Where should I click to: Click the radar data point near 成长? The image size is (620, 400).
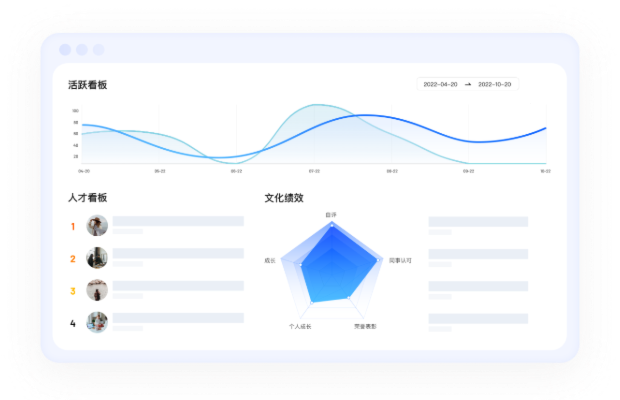[x=301, y=264]
